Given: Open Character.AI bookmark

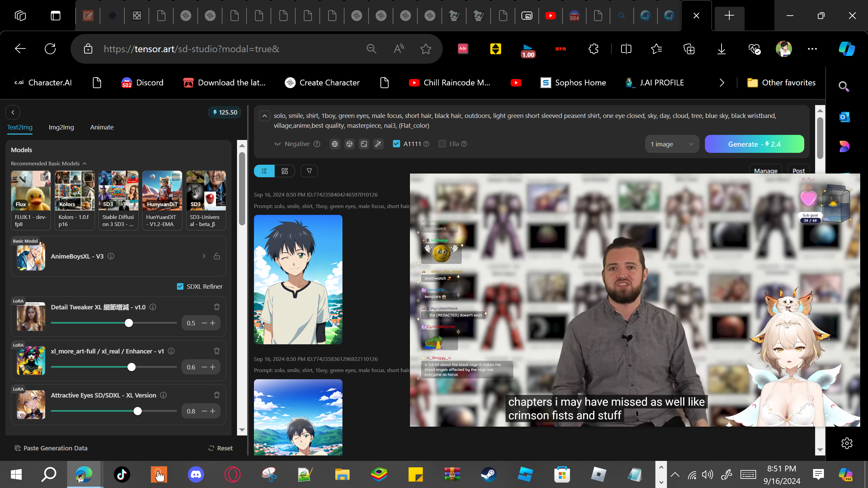Looking at the screenshot, I should (x=43, y=83).
